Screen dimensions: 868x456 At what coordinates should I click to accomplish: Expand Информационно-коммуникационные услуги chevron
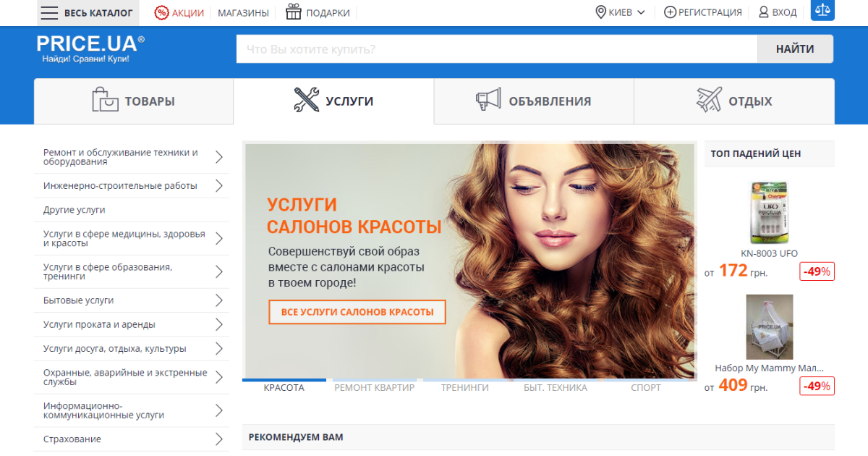tap(219, 410)
